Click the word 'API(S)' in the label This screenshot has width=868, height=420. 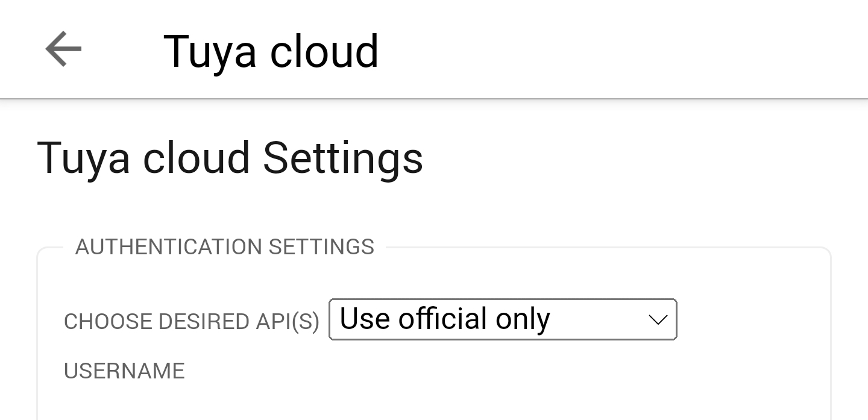click(x=287, y=322)
